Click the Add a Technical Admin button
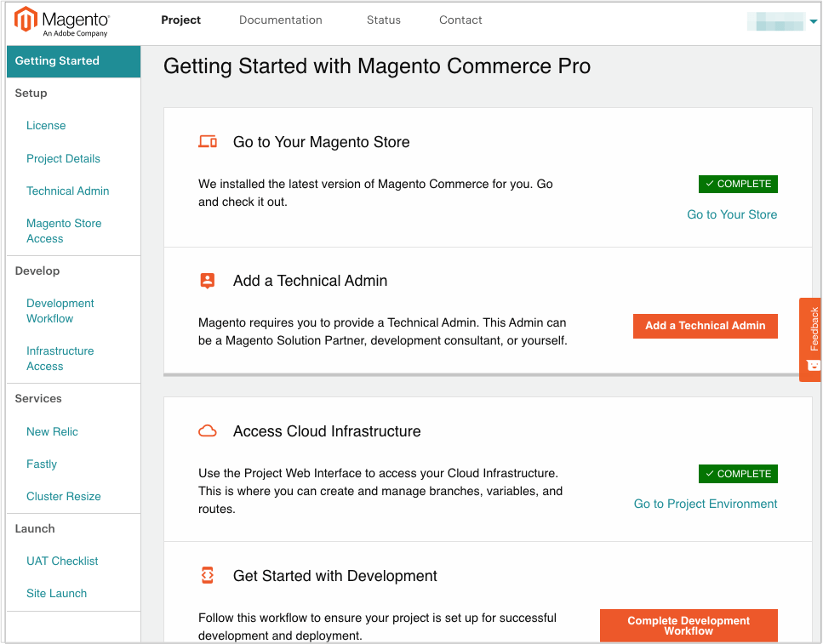This screenshot has height=644, width=823. tap(705, 326)
